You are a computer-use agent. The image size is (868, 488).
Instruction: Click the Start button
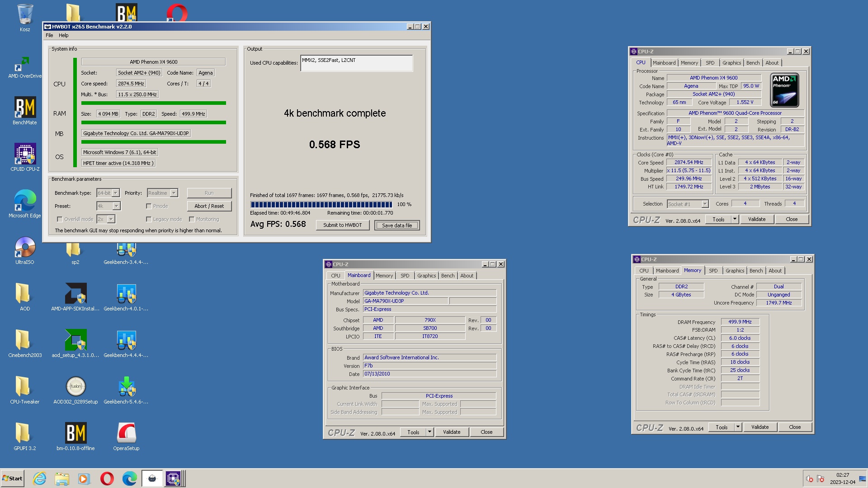pos(12,479)
